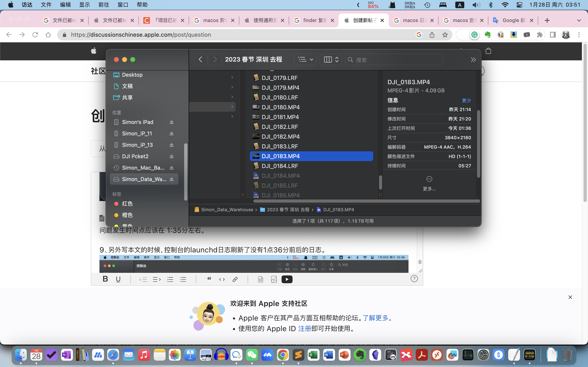588x367 pixels.
Task: Click 更少 to collapse file info
Action: click(x=466, y=100)
